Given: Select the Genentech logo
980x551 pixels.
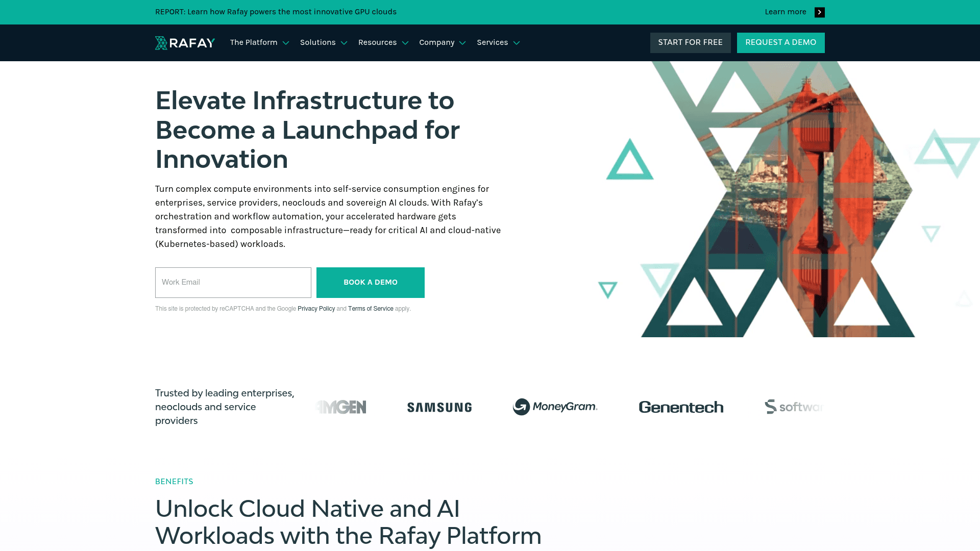Looking at the screenshot, I should click(x=681, y=407).
